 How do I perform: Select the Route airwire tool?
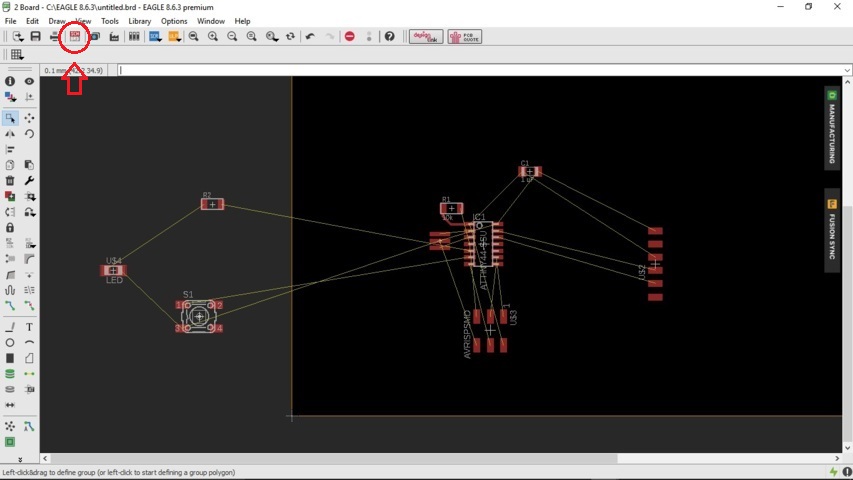[x=10, y=306]
